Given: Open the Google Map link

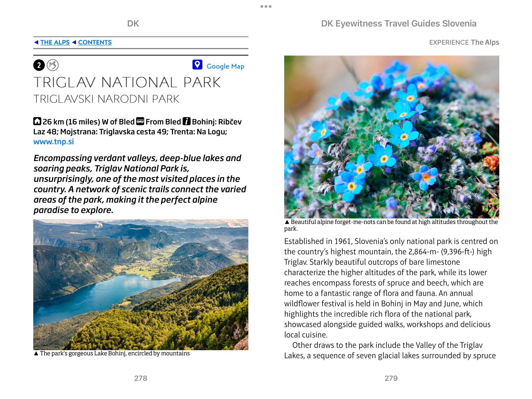Looking at the screenshot, I should [x=225, y=66].
